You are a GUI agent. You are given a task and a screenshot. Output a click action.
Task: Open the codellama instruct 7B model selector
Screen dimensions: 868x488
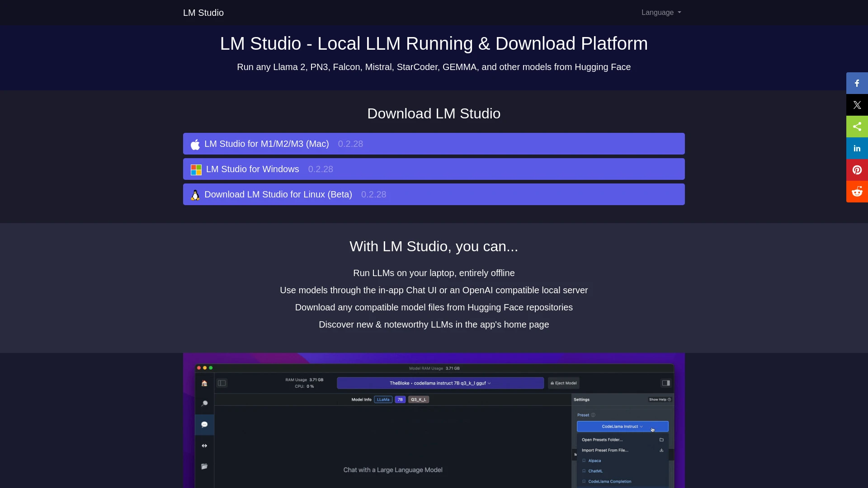tap(440, 383)
